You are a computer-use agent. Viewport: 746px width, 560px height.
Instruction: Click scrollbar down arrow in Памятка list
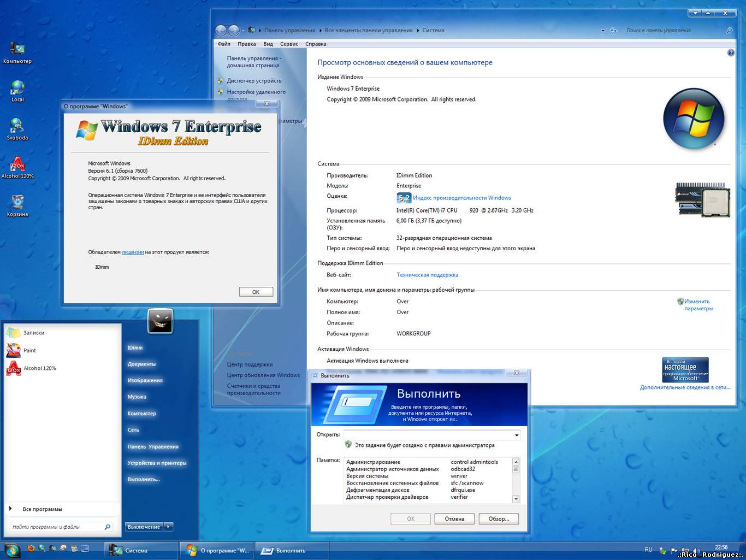click(516, 499)
